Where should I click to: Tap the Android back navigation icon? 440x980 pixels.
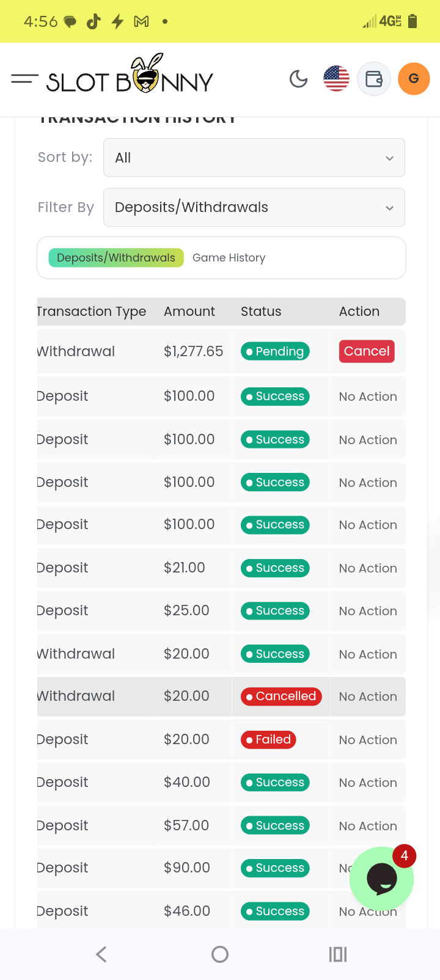pyautogui.click(x=101, y=954)
